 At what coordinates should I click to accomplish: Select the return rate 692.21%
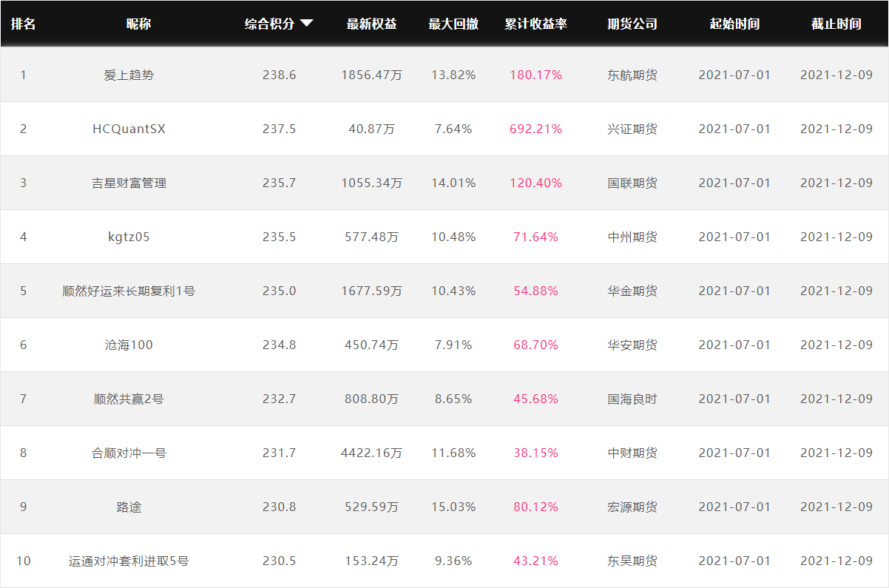click(x=536, y=129)
